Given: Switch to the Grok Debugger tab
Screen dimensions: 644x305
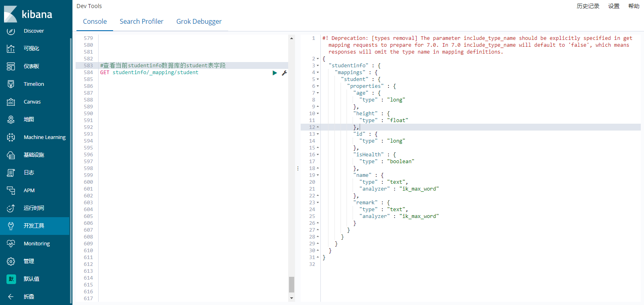Looking at the screenshot, I should tap(199, 21).
